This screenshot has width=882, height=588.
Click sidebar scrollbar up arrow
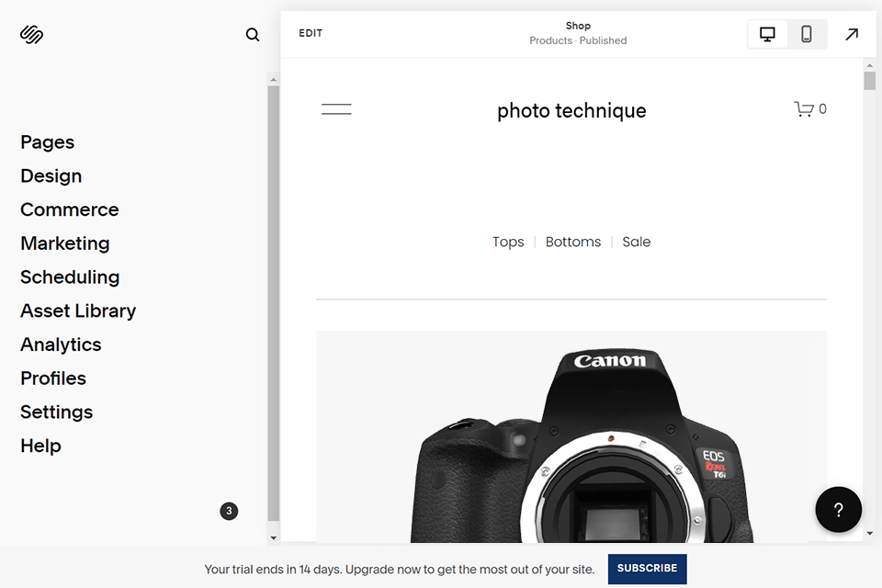click(x=274, y=80)
